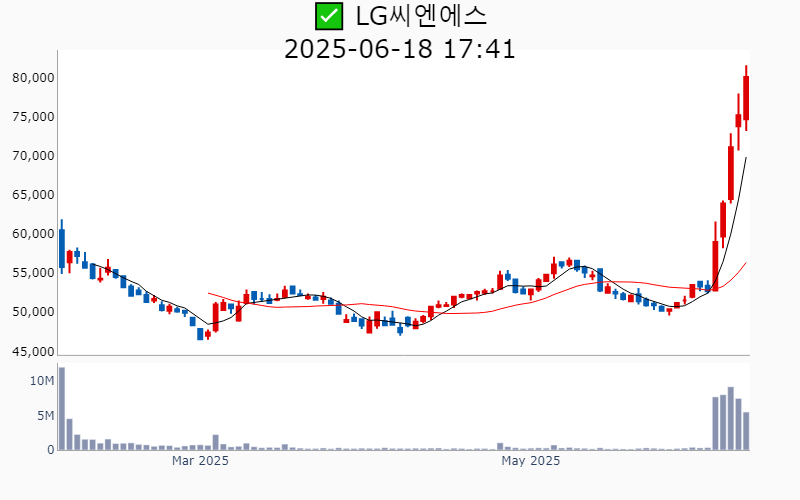
Task: Click the Mar 2025 date label
Action: (x=200, y=461)
